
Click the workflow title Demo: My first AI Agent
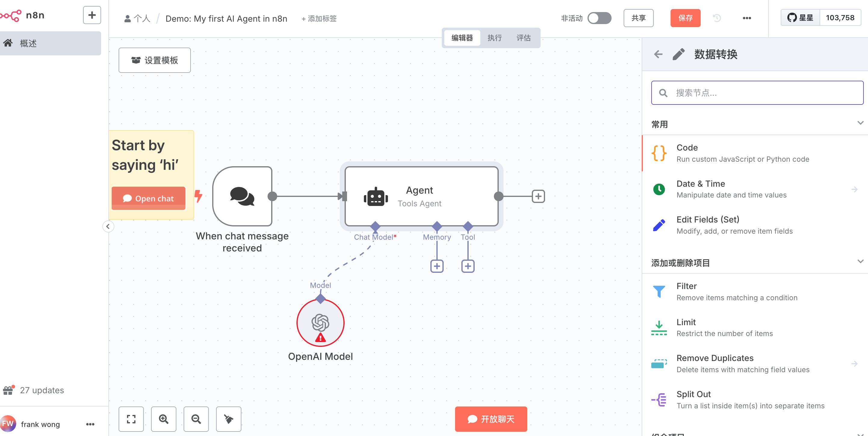coord(226,19)
